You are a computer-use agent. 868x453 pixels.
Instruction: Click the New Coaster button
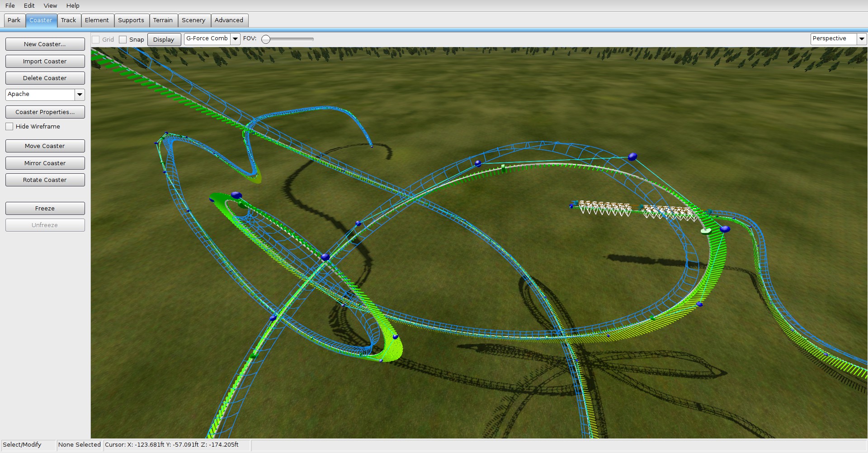(45, 44)
